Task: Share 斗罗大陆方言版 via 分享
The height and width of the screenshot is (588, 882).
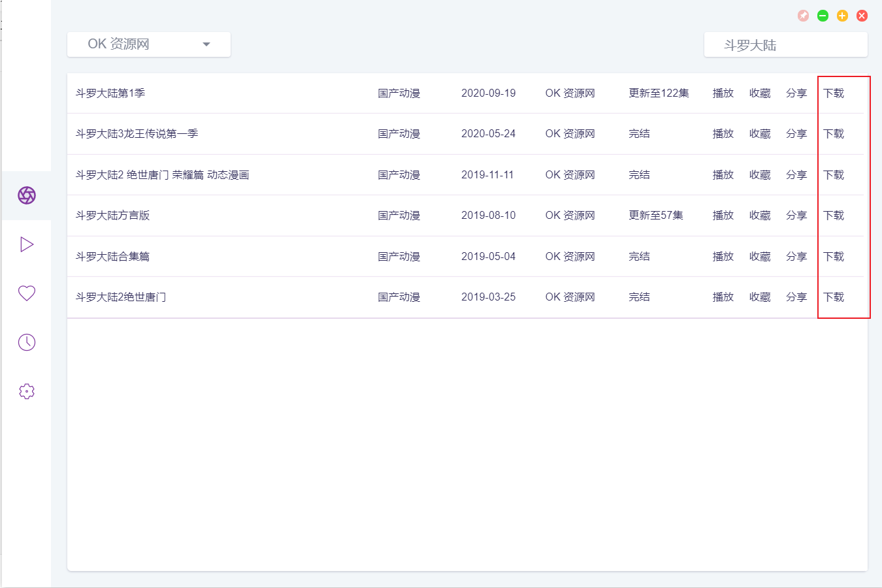Action: tap(796, 216)
